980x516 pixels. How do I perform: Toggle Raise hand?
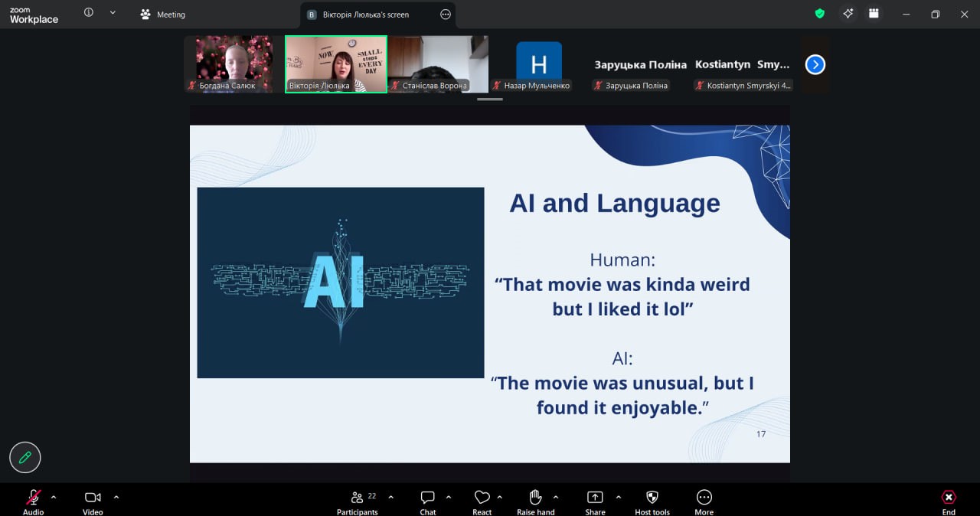[x=535, y=498]
